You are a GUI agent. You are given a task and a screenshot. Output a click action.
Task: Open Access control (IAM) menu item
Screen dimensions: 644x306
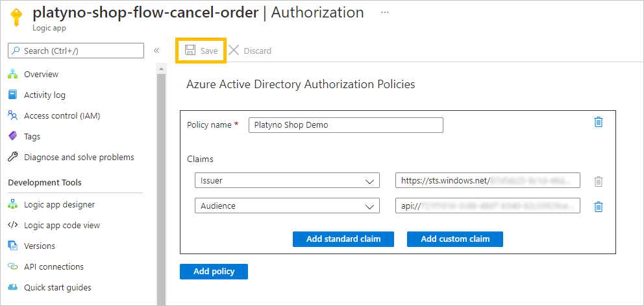(x=62, y=115)
